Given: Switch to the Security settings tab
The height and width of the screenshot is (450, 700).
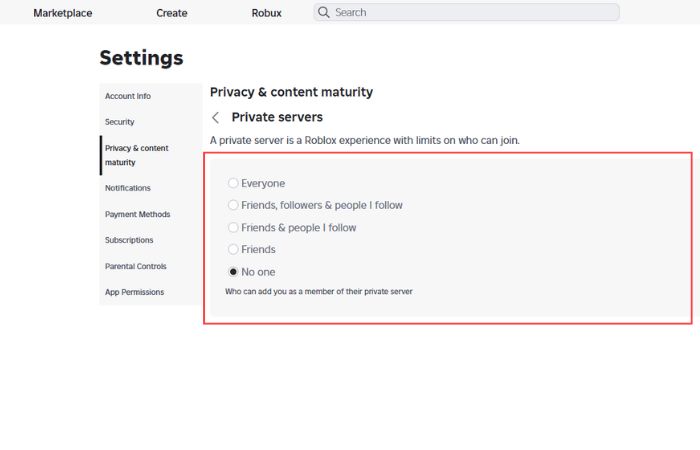Looking at the screenshot, I should point(150,122).
